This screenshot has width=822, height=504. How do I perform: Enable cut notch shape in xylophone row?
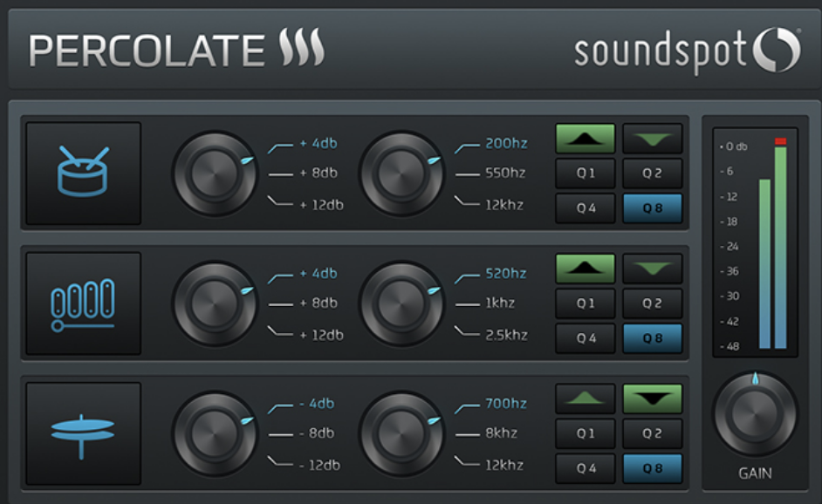point(652,269)
